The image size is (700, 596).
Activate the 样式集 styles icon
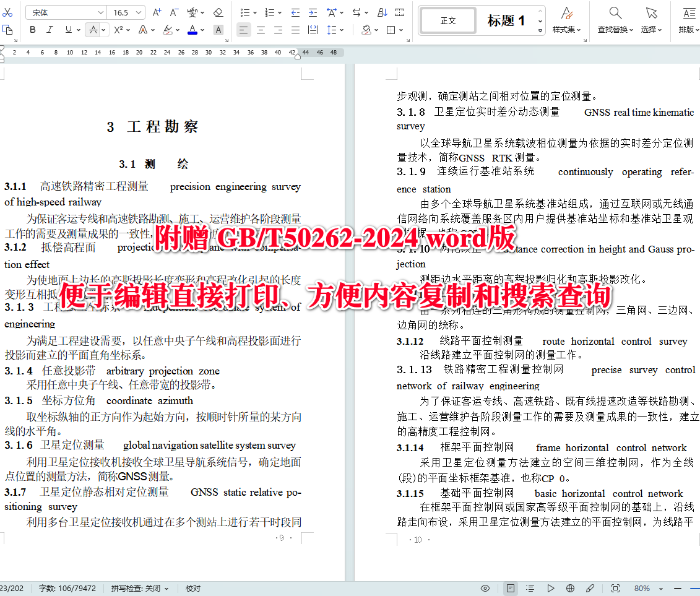(x=567, y=20)
